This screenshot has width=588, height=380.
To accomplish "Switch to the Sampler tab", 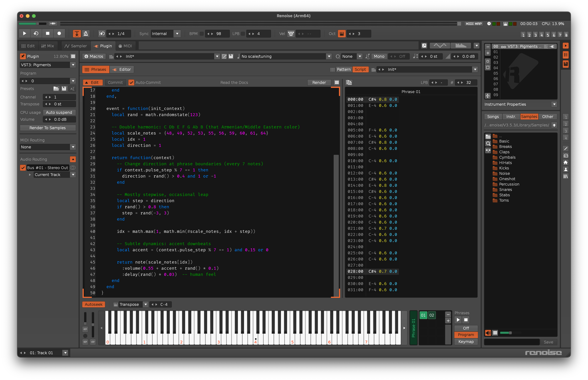I will [75, 46].
